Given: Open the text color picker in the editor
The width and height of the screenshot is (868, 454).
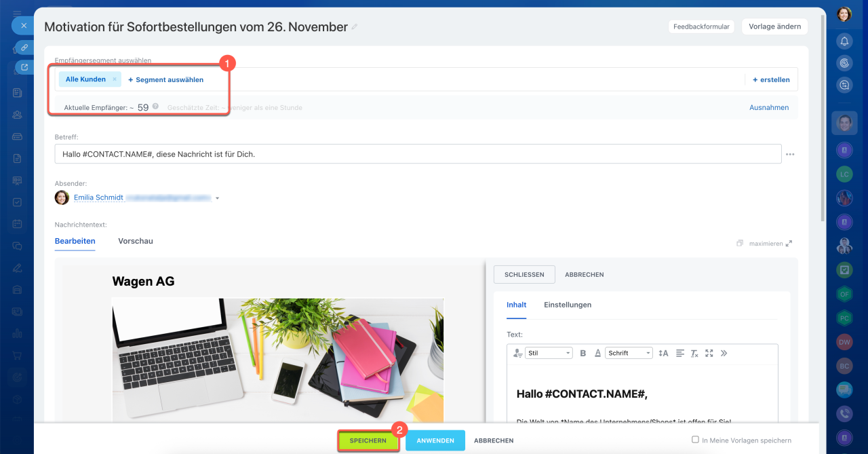Looking at the screenshot, I should pos(597,353).
